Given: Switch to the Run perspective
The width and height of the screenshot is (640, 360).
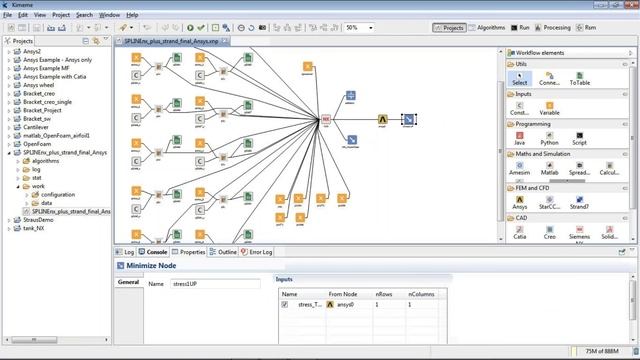Looking at the screenshot, I should point(520,28).
